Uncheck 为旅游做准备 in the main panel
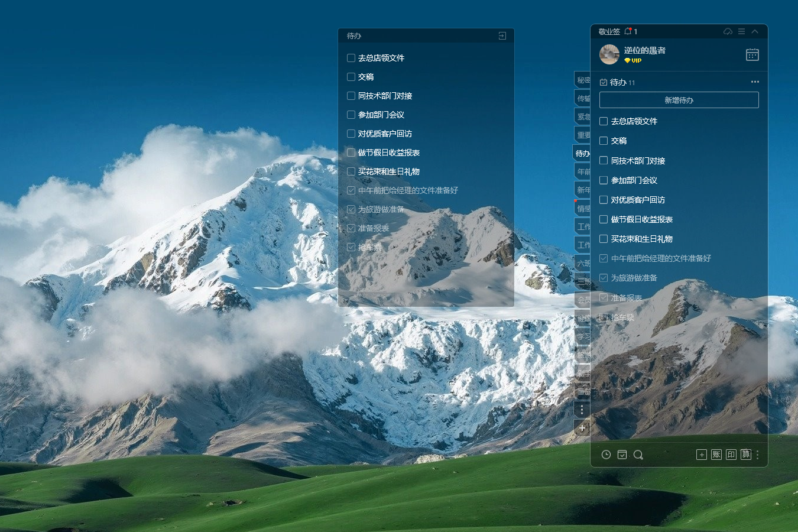This screenshot has height=532, width=798. (604, 278)
